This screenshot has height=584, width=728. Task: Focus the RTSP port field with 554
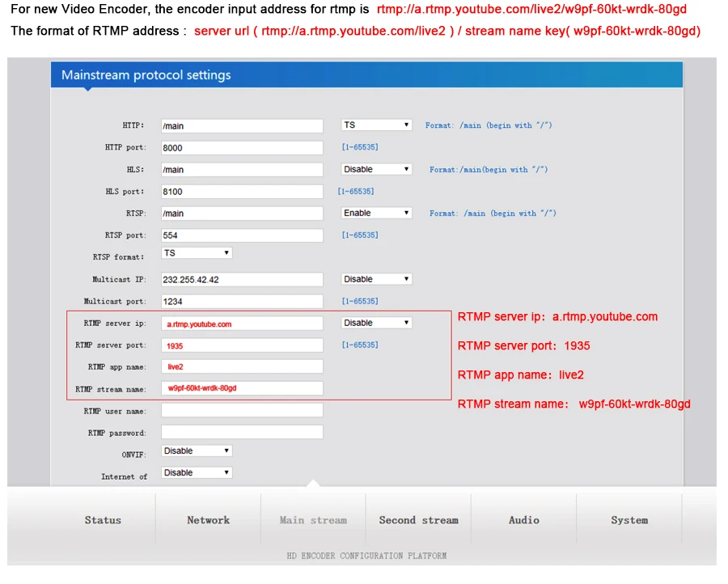[242, 235]
